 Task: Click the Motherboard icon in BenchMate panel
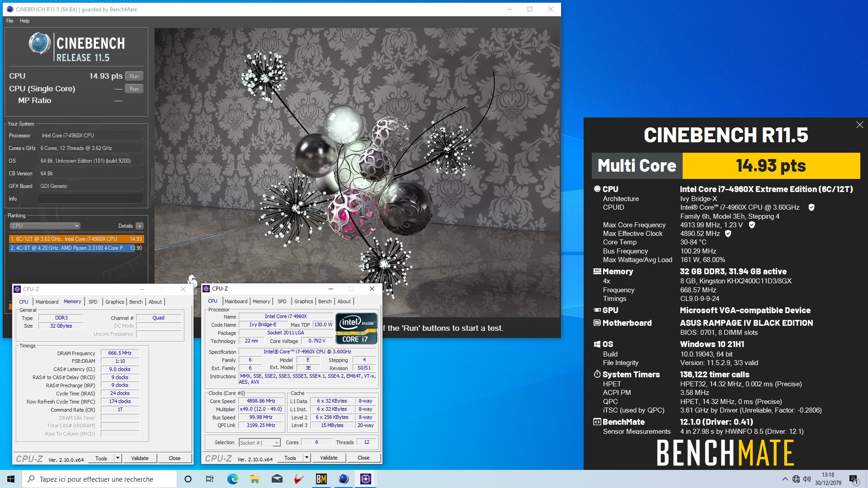597,323
